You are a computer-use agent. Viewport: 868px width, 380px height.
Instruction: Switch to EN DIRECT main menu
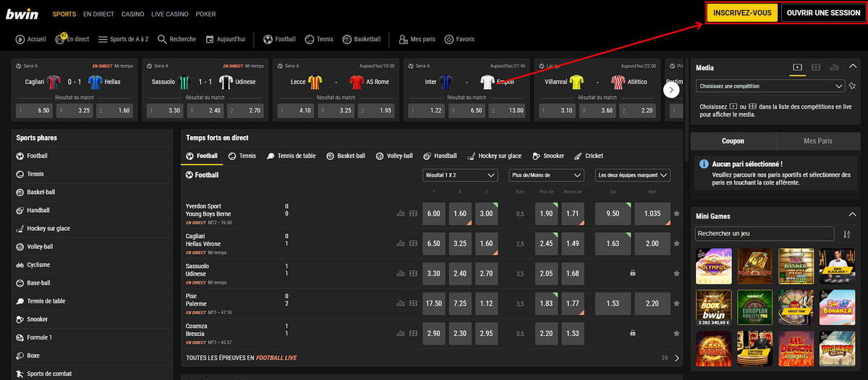[x=98, y=14]
